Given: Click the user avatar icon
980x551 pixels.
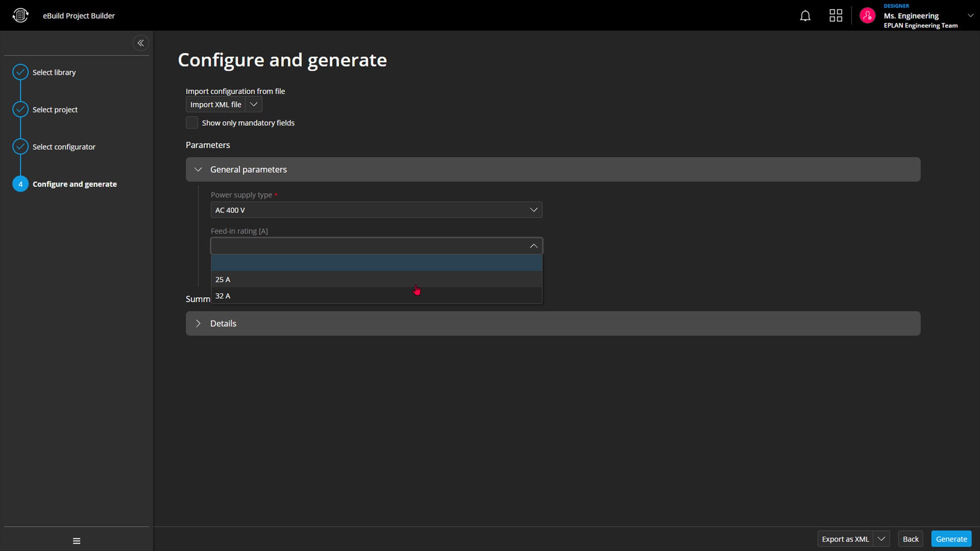Looking at the screenshot, I should pyautogui.click(x=867, y=16).
